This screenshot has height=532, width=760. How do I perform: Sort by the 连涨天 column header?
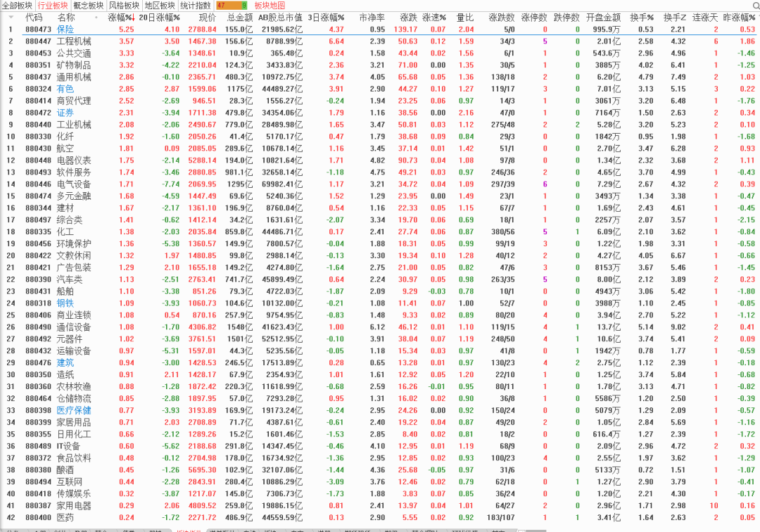[x=704, y=18]
